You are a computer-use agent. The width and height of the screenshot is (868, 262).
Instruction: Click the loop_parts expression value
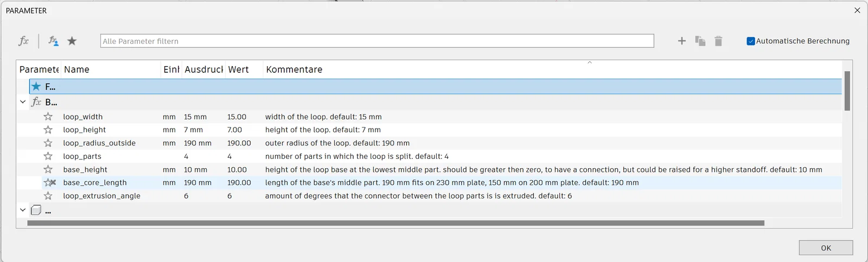(x=186, y=156)
